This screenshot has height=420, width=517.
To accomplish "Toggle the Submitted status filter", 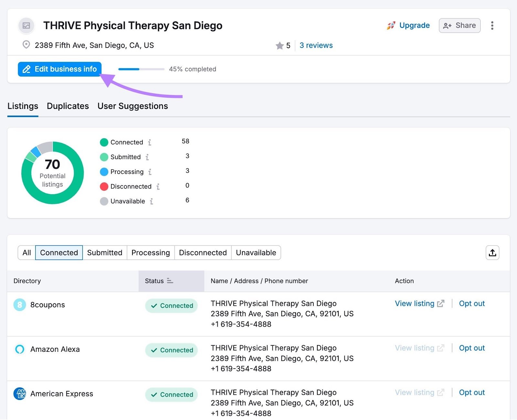I will coord(105,253).
